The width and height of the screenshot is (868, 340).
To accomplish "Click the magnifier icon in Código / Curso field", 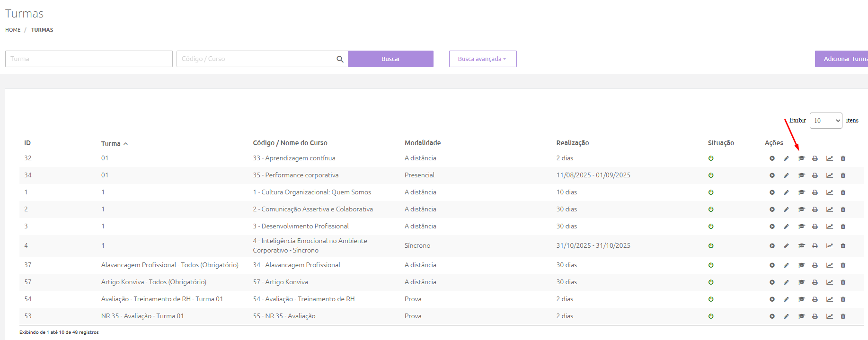I will (x=340, y=59).
